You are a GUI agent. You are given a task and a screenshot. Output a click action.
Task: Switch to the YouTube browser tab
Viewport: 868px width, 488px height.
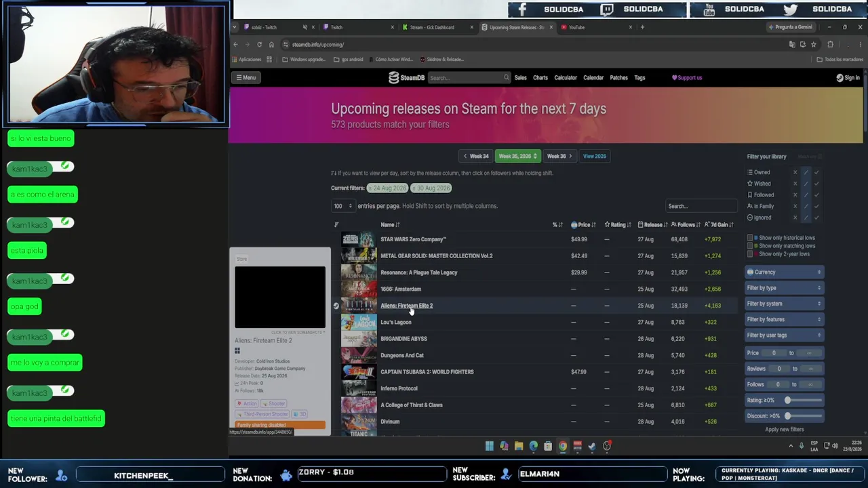596,27
